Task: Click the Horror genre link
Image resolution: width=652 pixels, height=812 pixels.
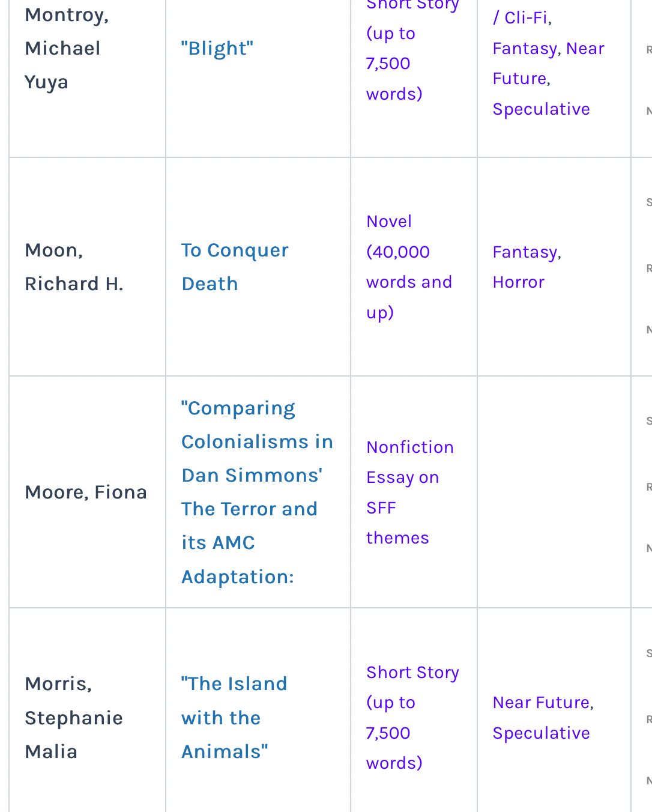Action: pyautogui.click(x=518, y=282)
